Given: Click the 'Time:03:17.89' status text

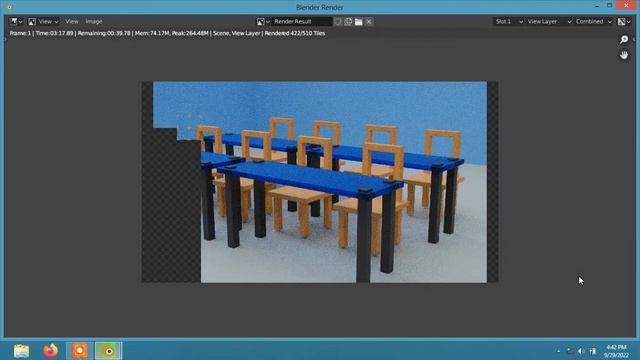Looking at the screenshot, I should click(x=54, y=33).
